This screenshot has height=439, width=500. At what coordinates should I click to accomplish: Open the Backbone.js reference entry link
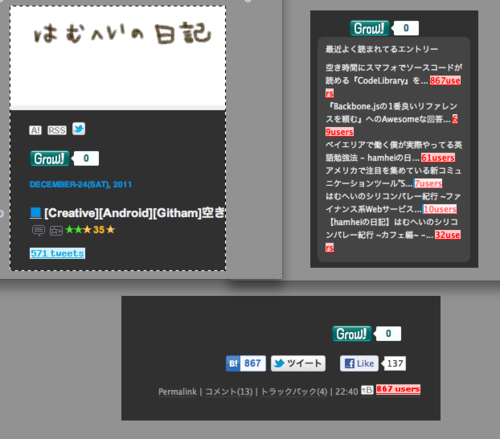tap(392, 113)
